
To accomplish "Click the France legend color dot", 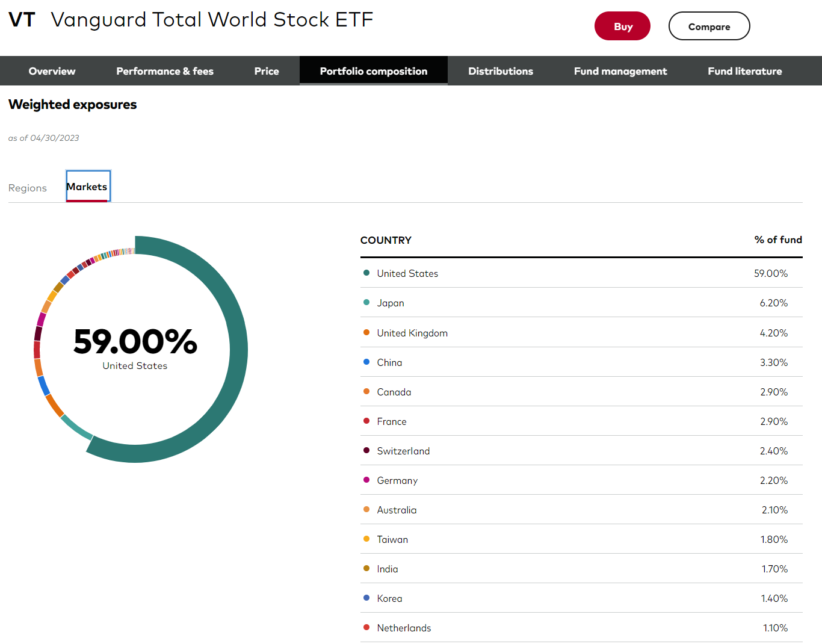I will 366,421.
